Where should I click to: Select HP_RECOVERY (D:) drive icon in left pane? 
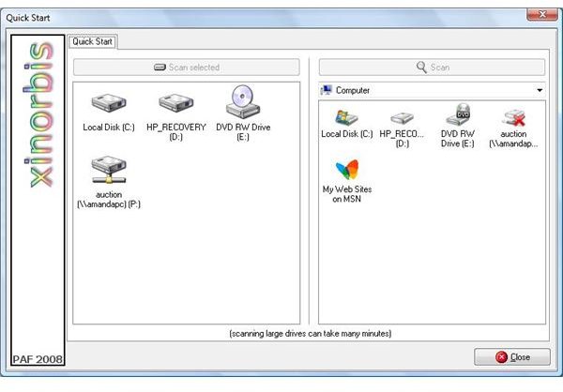coord(176,103)
